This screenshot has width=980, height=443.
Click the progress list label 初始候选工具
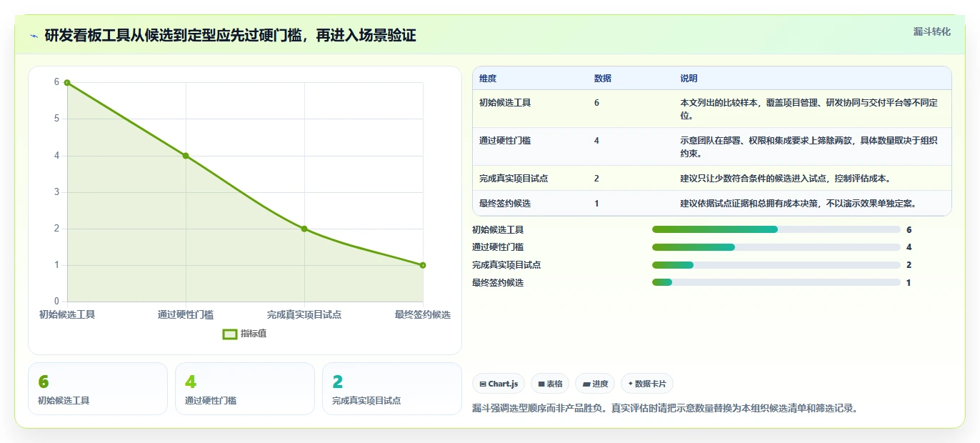point(498,229)
